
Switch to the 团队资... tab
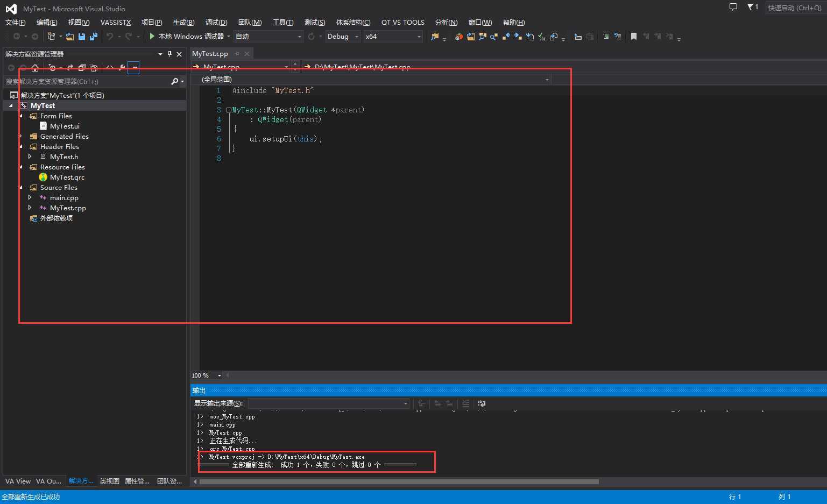[x=169, y=481]
